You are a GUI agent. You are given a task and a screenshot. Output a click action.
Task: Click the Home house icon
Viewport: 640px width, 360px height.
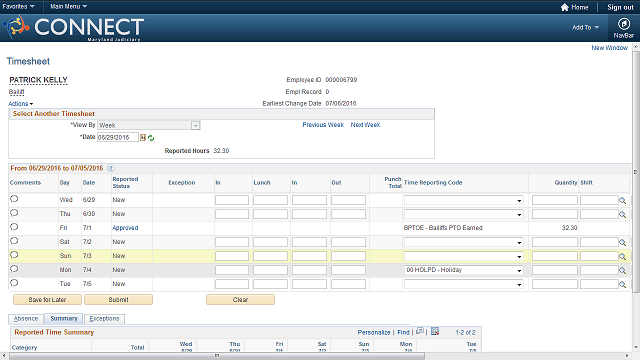click(564, 7)
